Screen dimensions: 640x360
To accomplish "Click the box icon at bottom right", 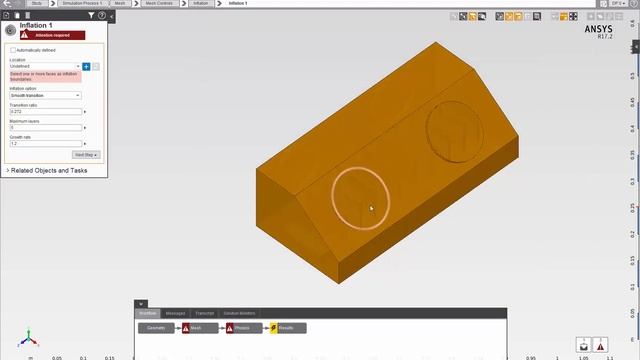I will tap(584, 345).
